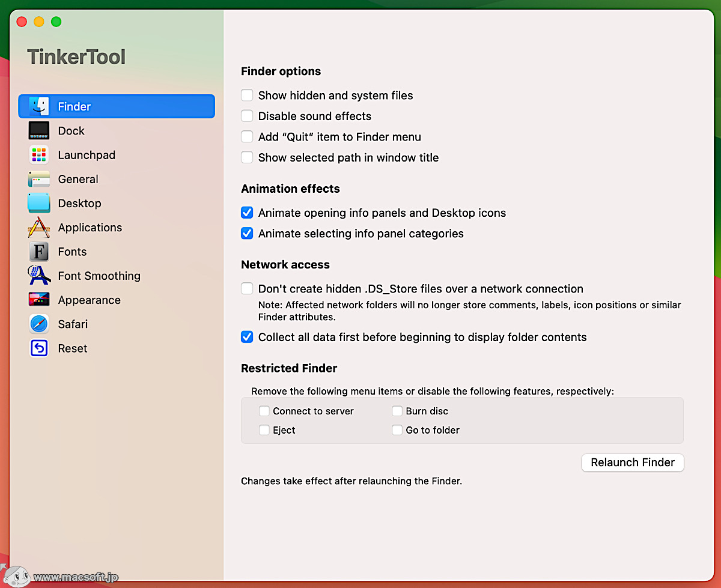Enable adding a Quit item to Finder menu

pyautogui.click(x=247, y=136)
